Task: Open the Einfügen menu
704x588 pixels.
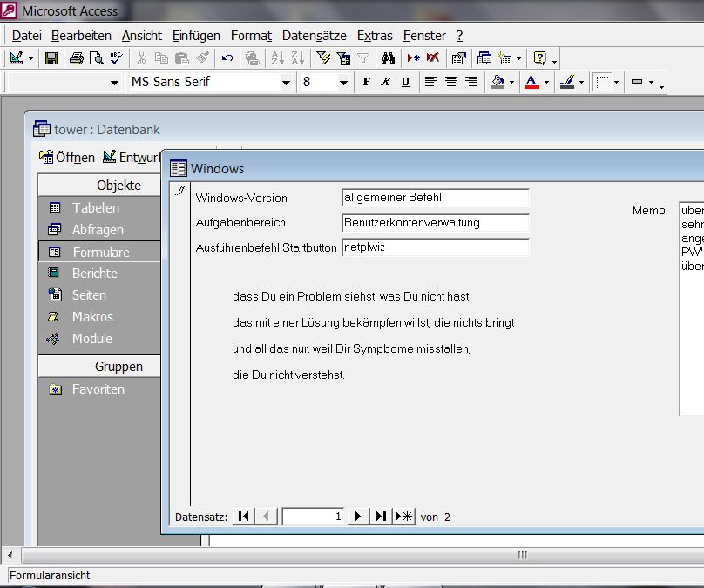Action: [196, 36]
